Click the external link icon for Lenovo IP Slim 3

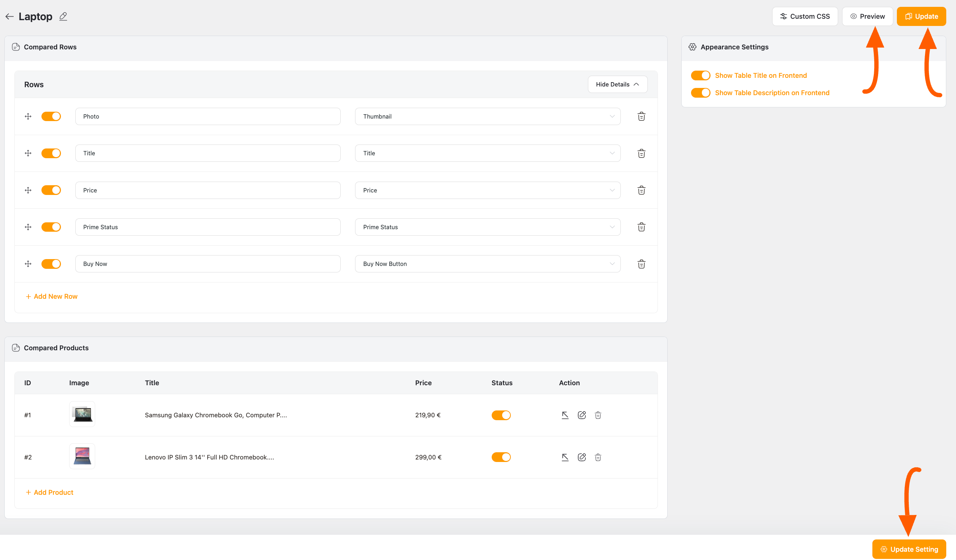(x=565, y=457)
